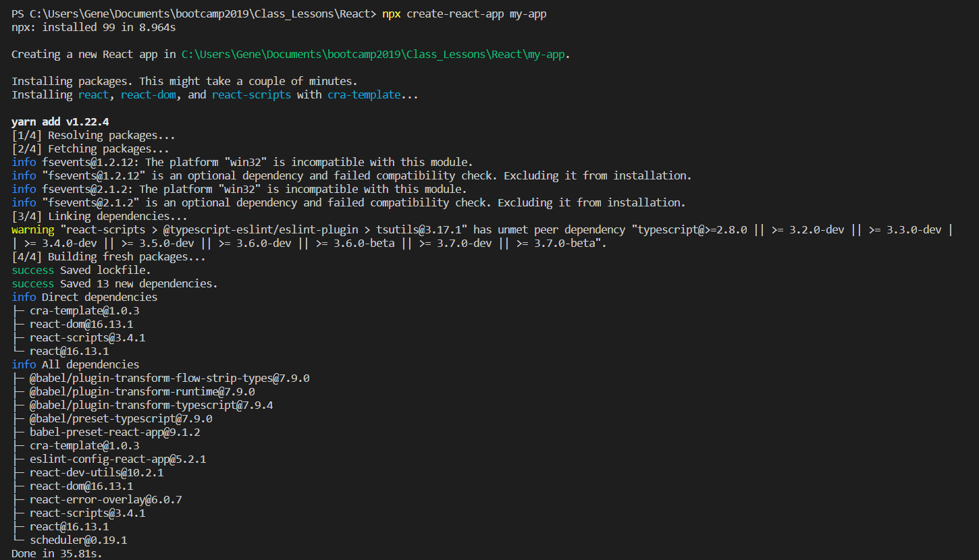979x560 pixels.
Task: Click the 'info All dependencies' heading
Action: 75,365
